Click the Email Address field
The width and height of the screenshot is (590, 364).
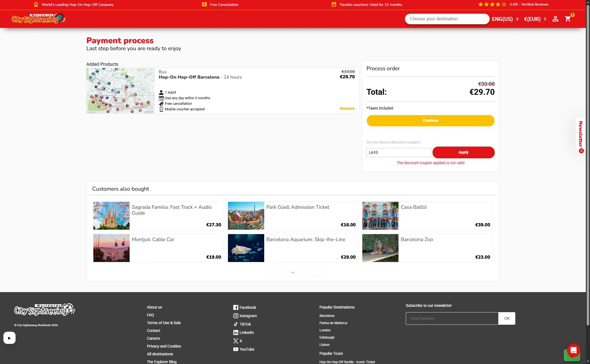452,318
